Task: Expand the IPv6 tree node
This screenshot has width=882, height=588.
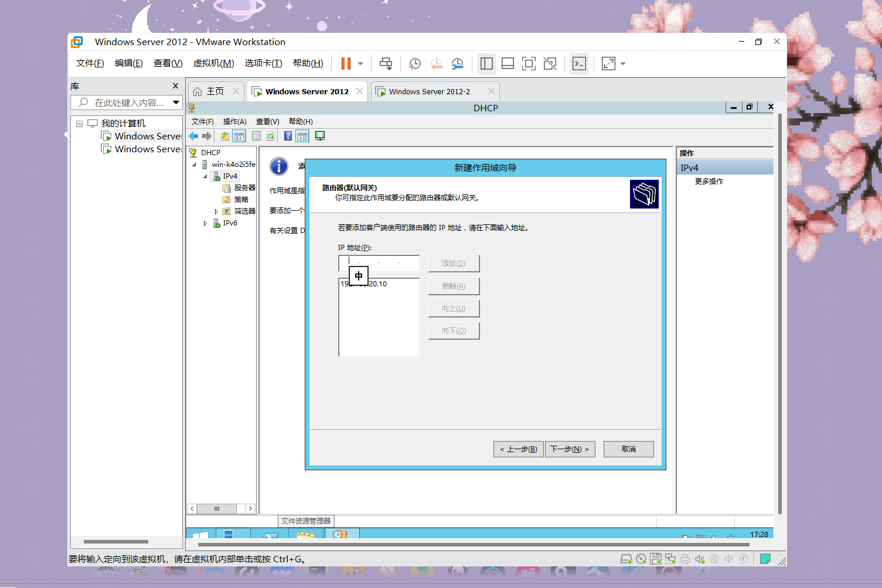Action: pyautogui.click(x=205, y=223)
